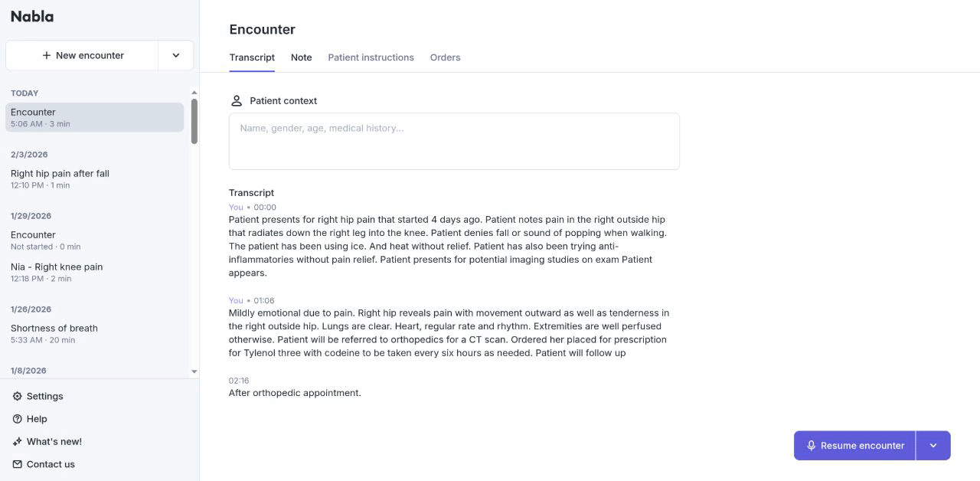Start a New encounter
Viewport: 980px width, 481px height.
pyautogui.click(x=83, y=56)
